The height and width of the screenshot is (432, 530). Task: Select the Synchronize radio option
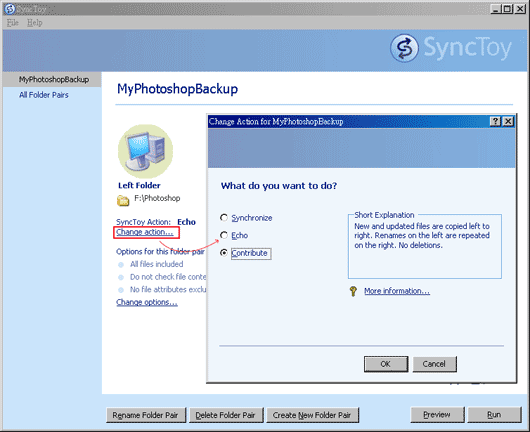point(224,217)
